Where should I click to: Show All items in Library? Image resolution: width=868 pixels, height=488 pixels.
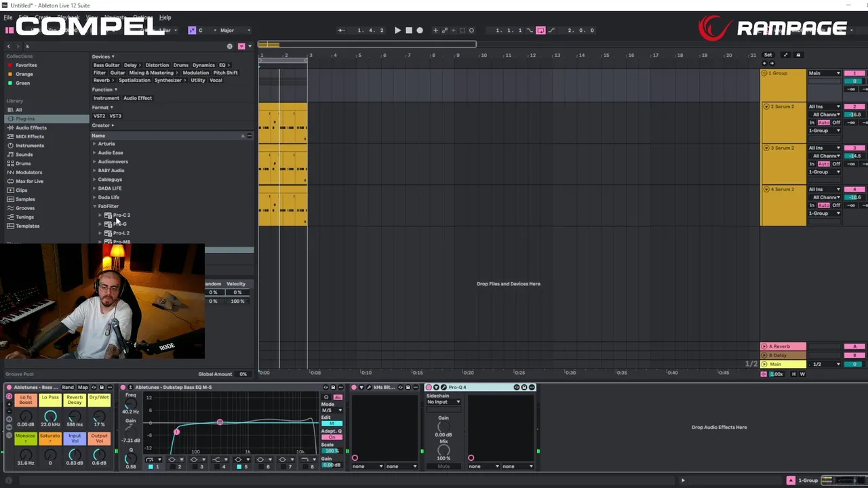pos(47,110)
